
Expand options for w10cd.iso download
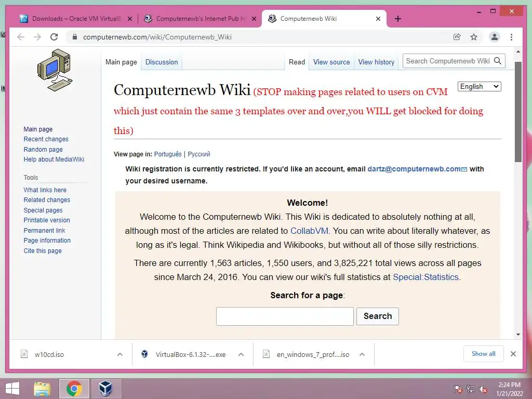[120, 354]
